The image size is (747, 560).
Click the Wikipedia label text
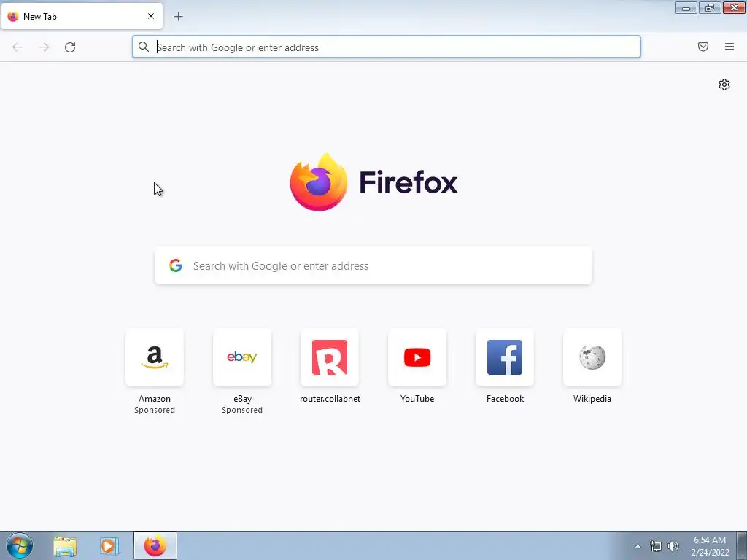[592, 399]
